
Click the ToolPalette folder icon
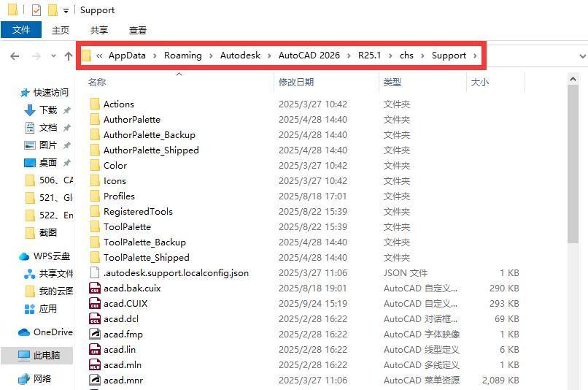[95, 227]
